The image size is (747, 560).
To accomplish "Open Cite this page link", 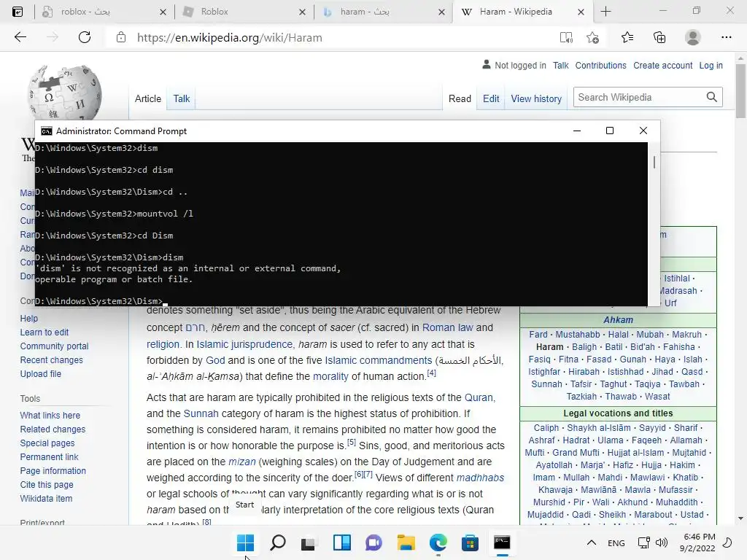I will (x=47, y=485).
